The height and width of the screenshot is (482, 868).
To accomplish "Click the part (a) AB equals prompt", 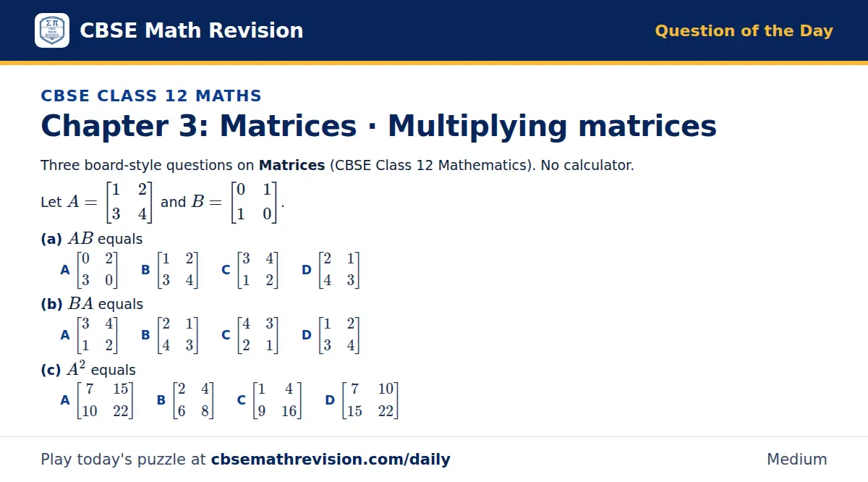I will 92,239.
